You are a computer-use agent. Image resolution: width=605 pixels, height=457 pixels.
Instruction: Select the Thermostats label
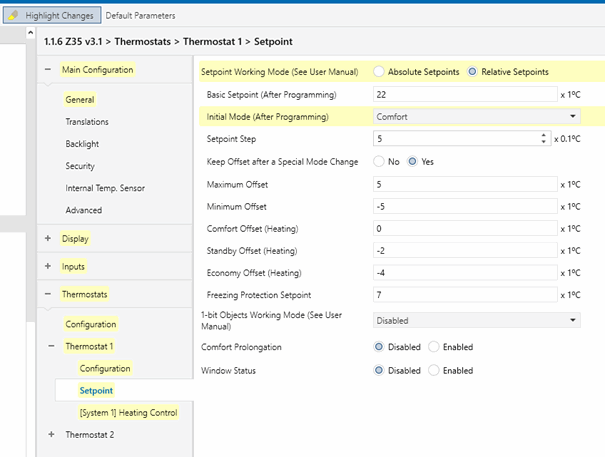click(84, 294)
